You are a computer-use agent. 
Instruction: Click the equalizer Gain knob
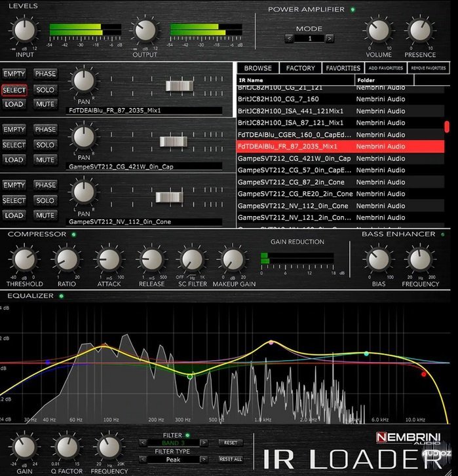[25, 447]
